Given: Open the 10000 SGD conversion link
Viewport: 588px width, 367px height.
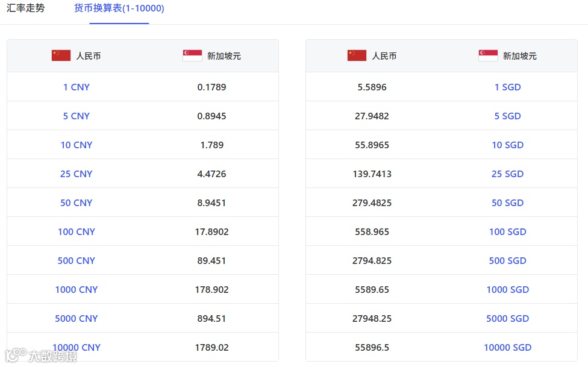Looking at the screenshot, I should click(508, 347).
